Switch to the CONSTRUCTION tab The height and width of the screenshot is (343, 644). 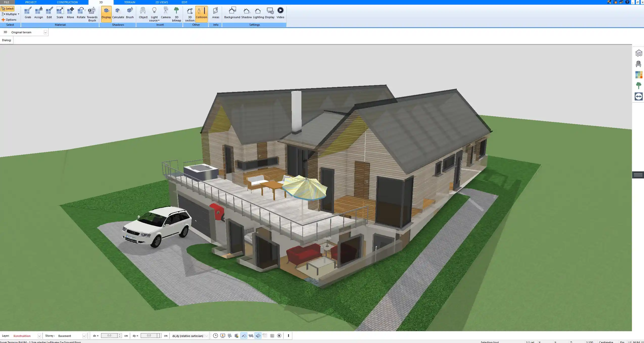coord(67,2)
